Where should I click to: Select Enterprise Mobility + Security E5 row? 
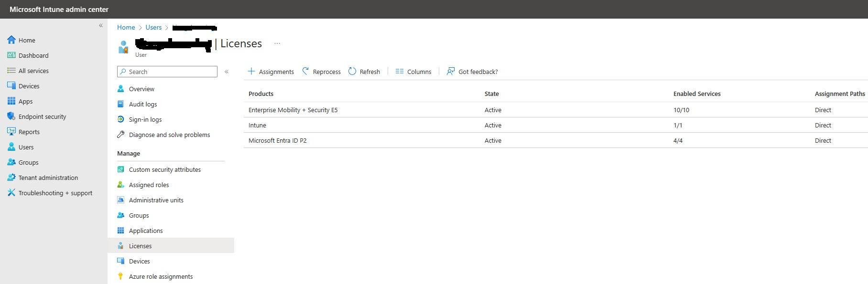[556, 110]
